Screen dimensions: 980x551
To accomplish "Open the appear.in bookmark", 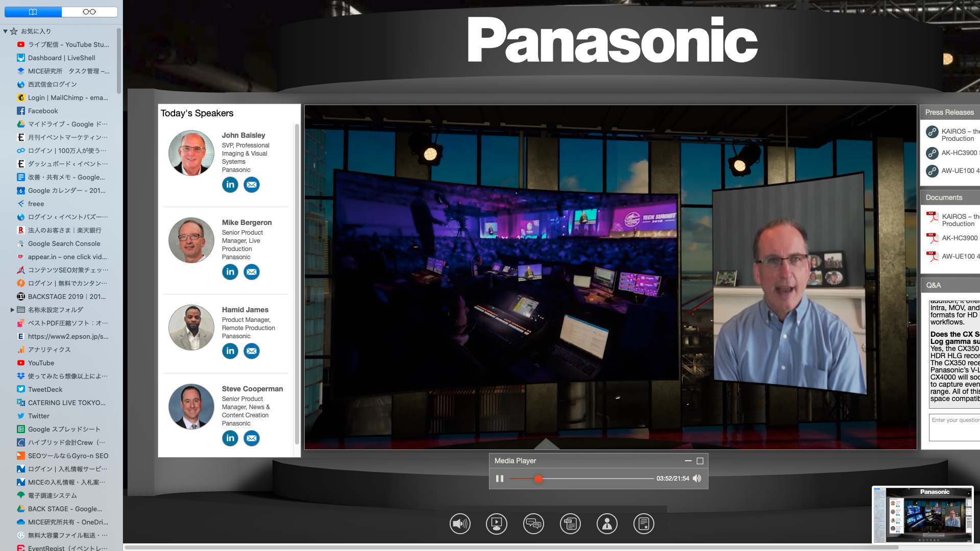I will pyautogui.click(x=62, y=257).
